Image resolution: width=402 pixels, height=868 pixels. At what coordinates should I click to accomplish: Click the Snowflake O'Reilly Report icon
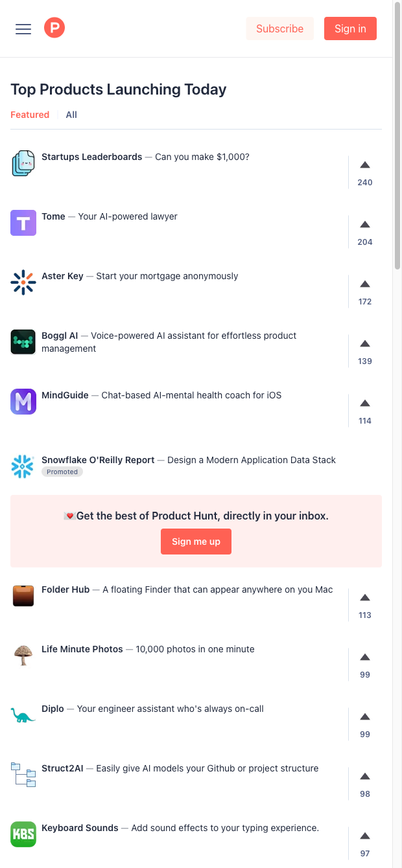[23, 466]
